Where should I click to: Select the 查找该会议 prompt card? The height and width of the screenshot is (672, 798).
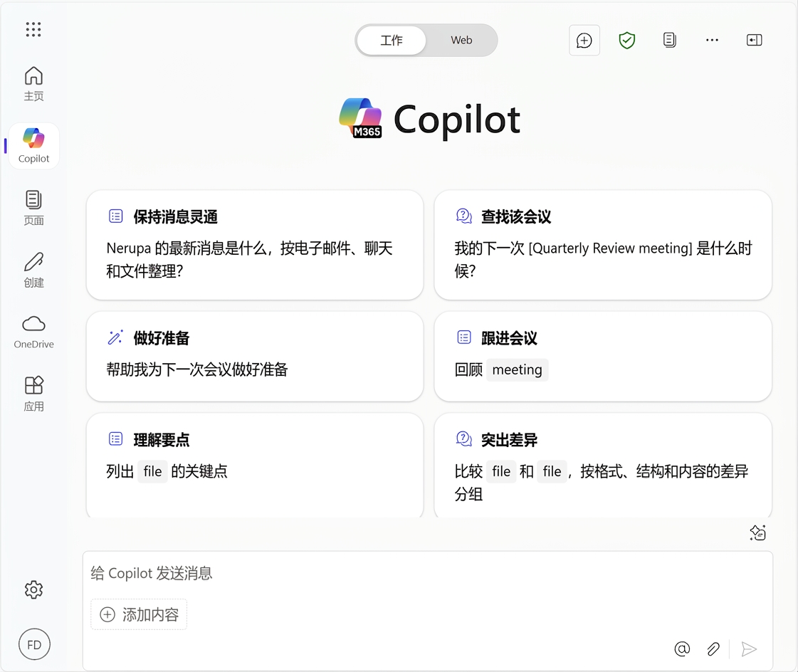coord(603,245)
